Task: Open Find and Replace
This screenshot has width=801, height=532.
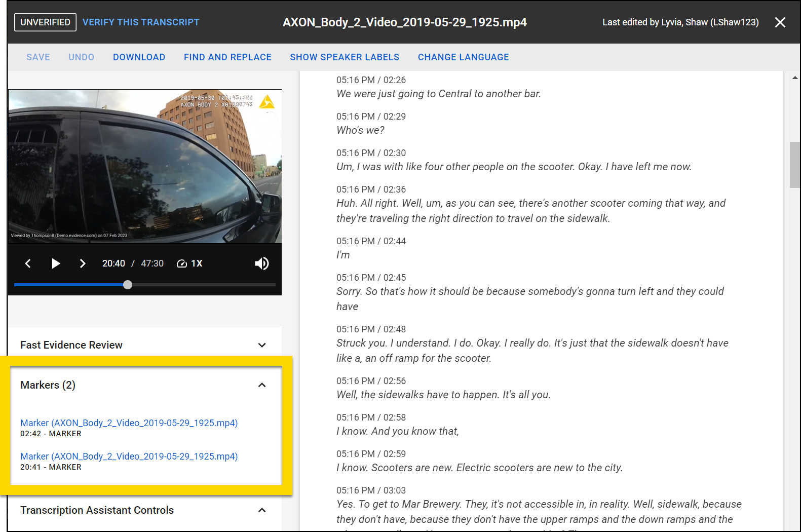Action: click(227, 57)
